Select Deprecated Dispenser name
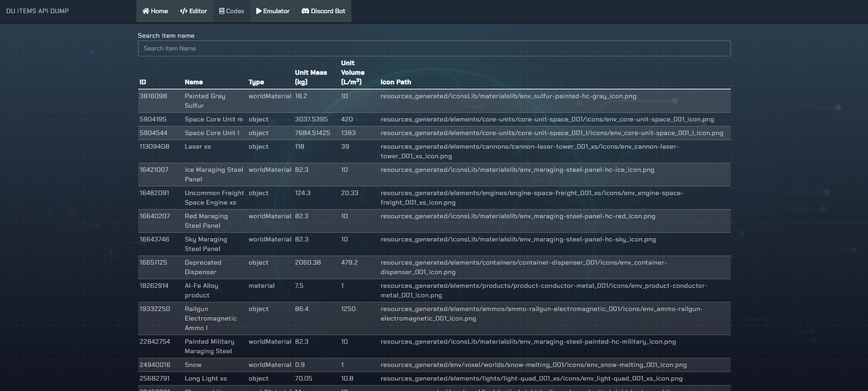Screen dimensions: 868x391 (x=203, y=267)
